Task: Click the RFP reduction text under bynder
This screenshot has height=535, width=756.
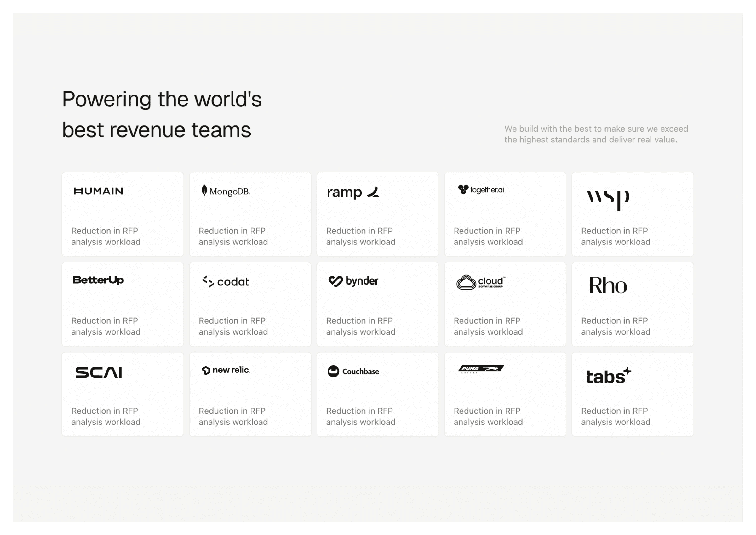Action: [361, 326]
